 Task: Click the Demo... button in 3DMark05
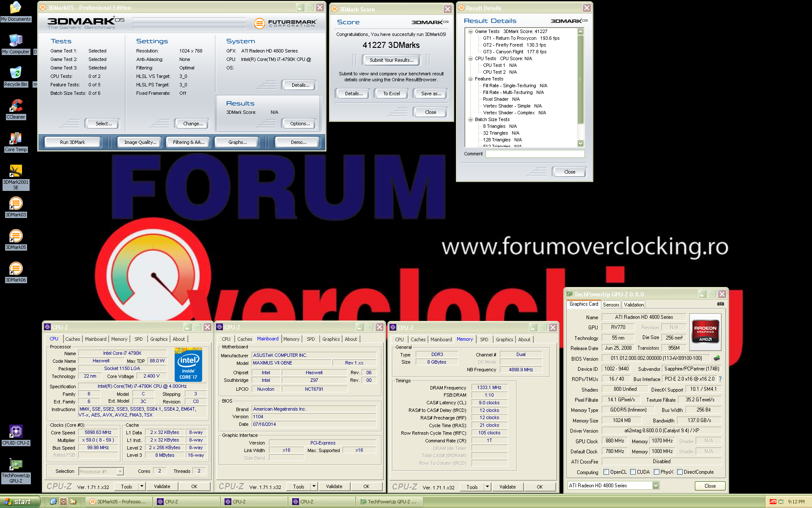click(x=298, y=142)
